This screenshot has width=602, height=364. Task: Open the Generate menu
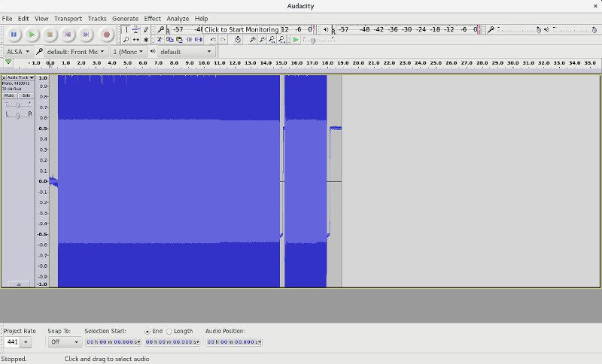pos(125,18)
